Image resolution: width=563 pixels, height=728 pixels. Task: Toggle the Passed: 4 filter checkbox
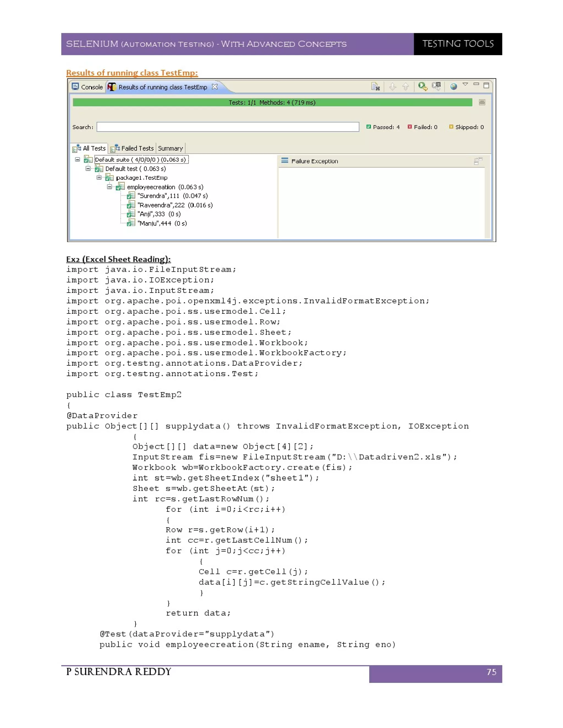pyautogui.click(x=369, y=127)
